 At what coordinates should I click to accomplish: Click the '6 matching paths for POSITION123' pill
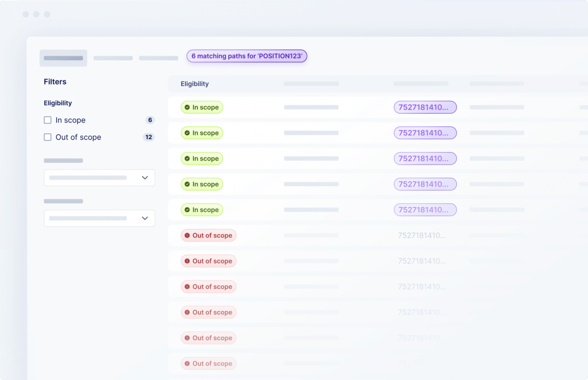(247, 56)
